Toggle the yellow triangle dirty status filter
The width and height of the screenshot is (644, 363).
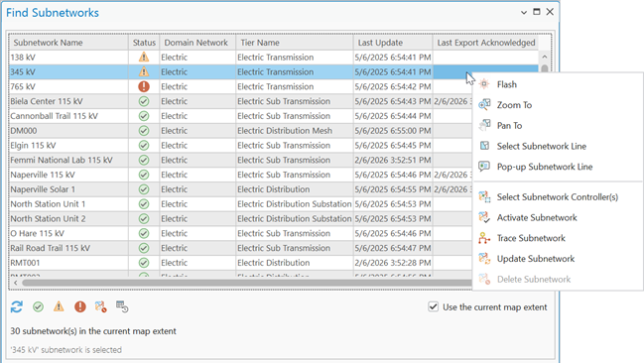(x=59, y=306)
